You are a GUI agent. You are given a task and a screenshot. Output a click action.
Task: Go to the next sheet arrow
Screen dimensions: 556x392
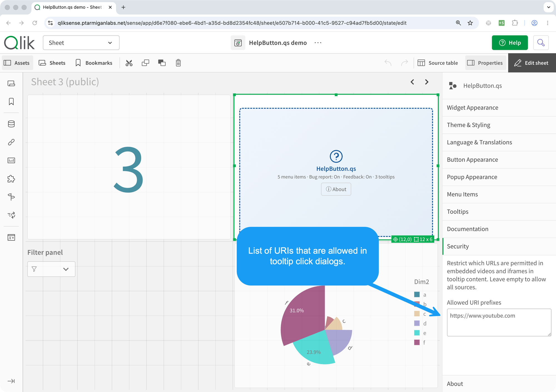coord(427,82)
